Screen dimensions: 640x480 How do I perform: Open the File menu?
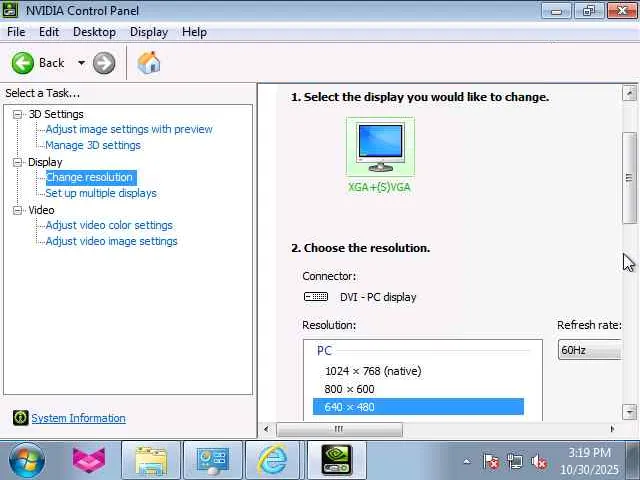[16, 32]
